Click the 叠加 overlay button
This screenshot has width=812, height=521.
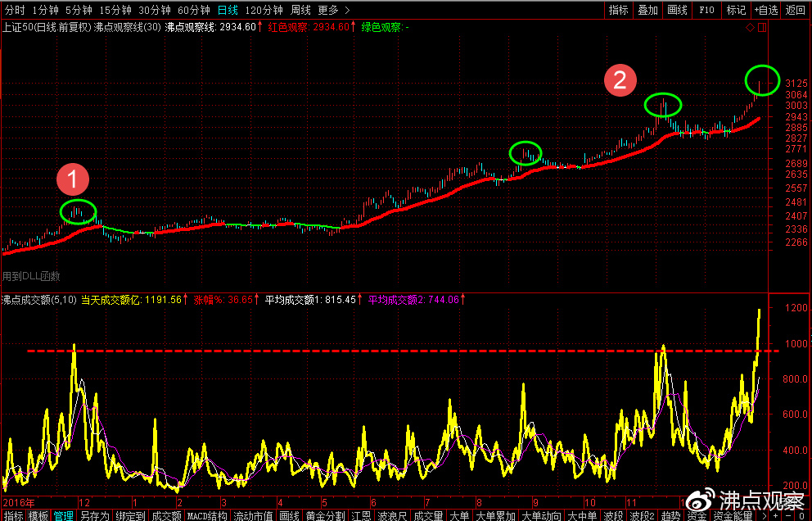point(647,10)
